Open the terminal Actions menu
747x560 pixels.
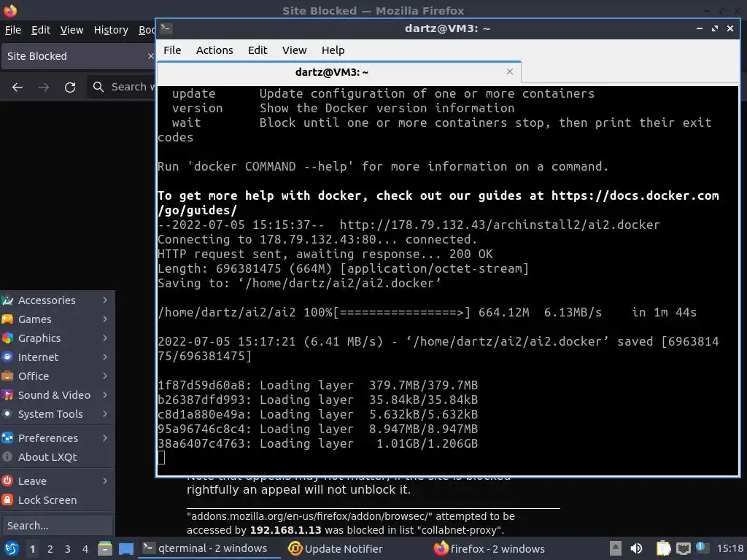pos(214,50)
